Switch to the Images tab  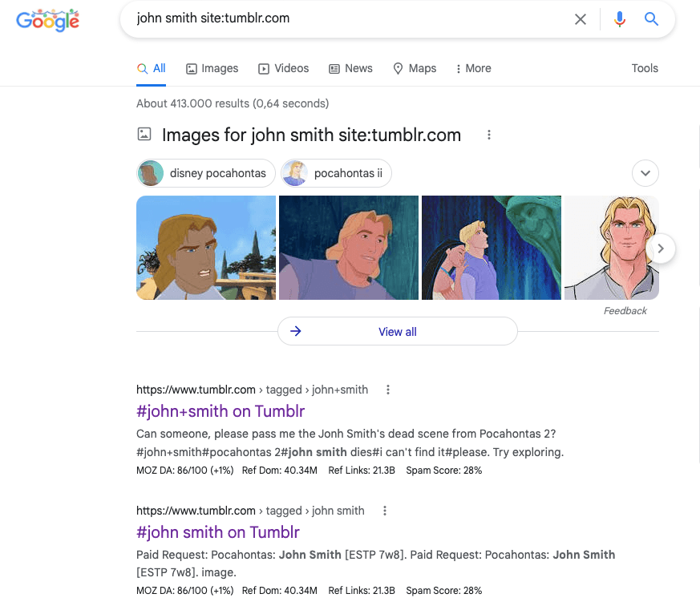(x=212, y=68)
